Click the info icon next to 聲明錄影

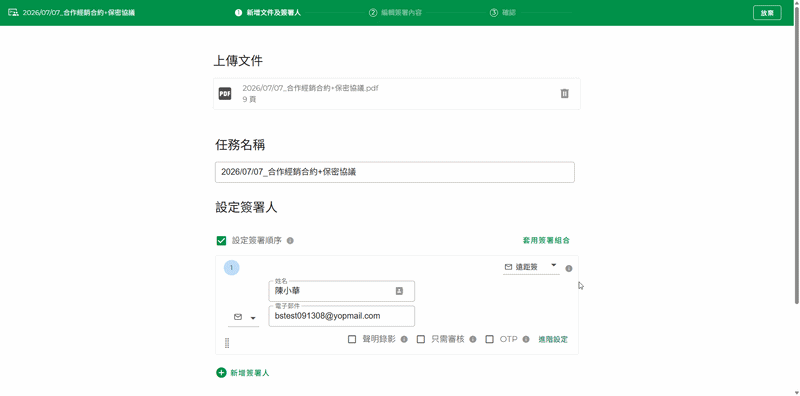404,339
